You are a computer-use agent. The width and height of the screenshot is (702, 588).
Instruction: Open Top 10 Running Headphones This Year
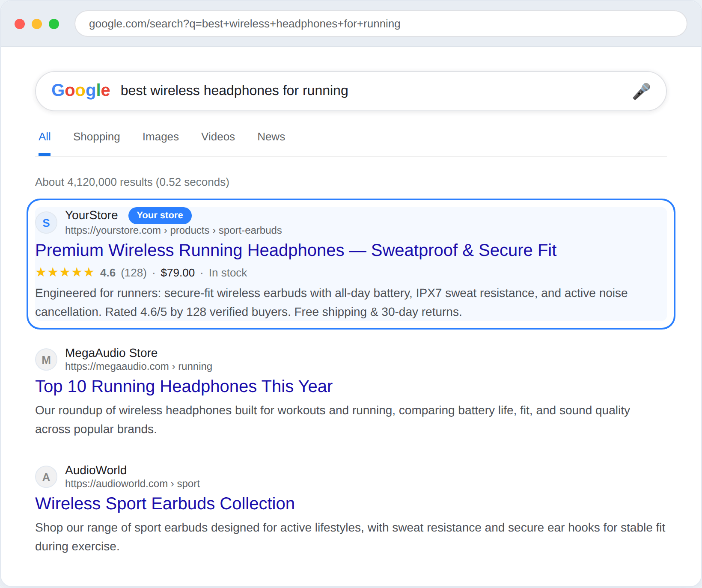pyautogui.click(x=184, y=386)
